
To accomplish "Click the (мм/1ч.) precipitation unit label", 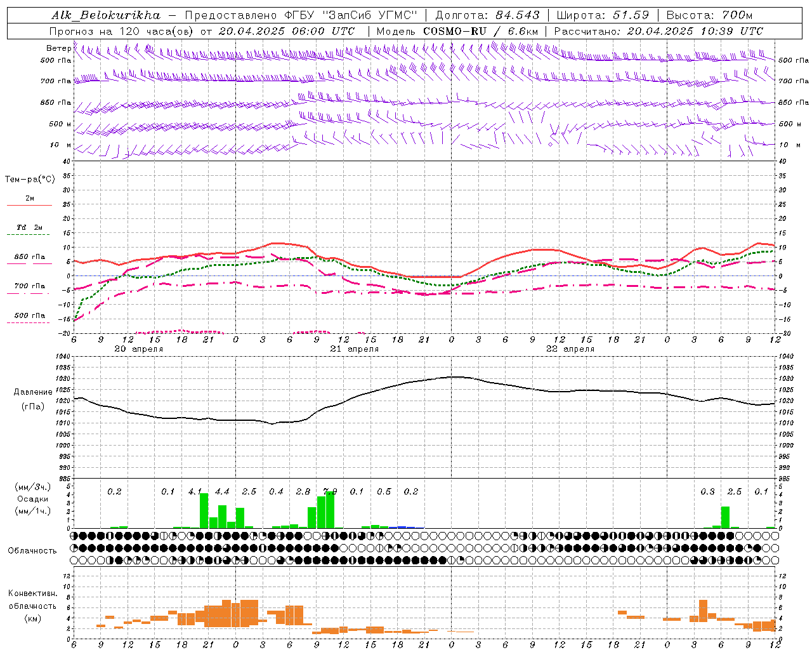I will coord(33,511).
